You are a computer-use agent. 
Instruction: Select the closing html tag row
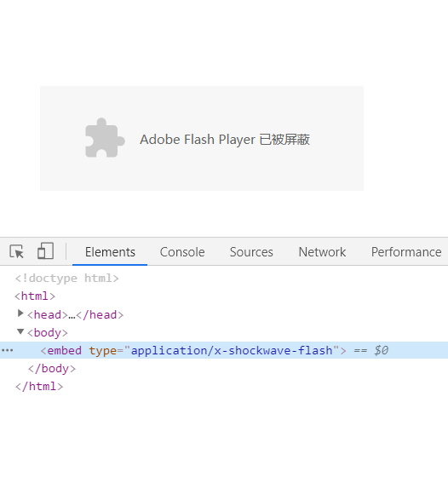coord(39,386)
